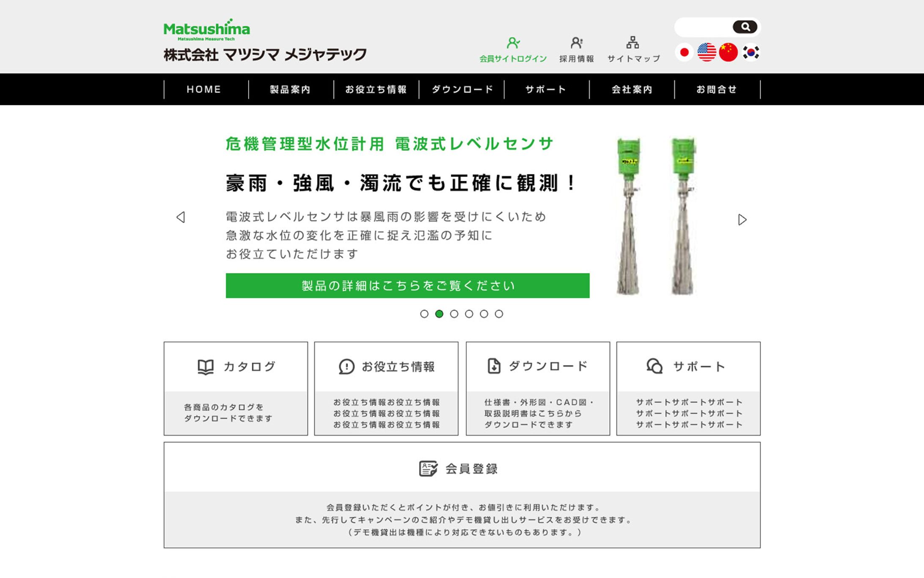Open the サイトマップ sitemap icon
Screen dimensions: 924x578
pos(633,43)
